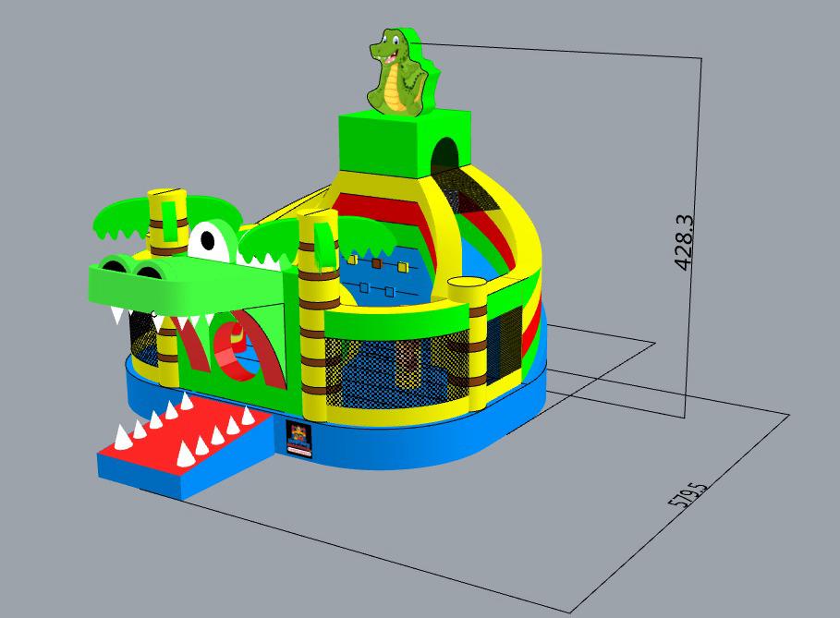
Task: Click the green crocodile snout
Action: point(182,284)
